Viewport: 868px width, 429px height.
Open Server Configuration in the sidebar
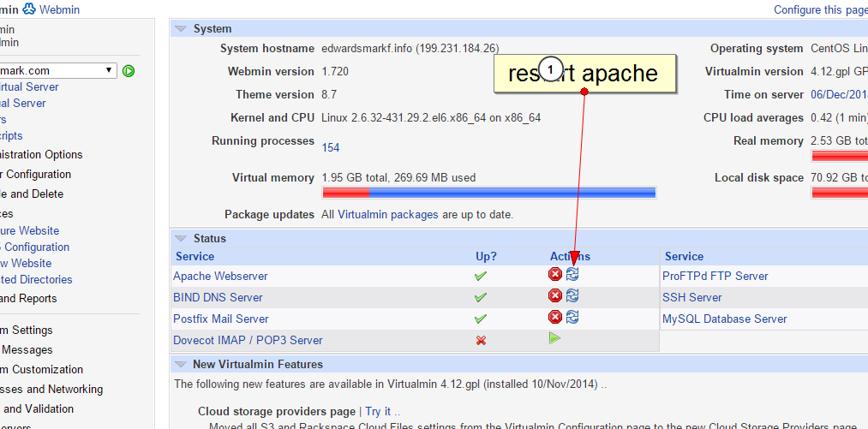[35, 174]
